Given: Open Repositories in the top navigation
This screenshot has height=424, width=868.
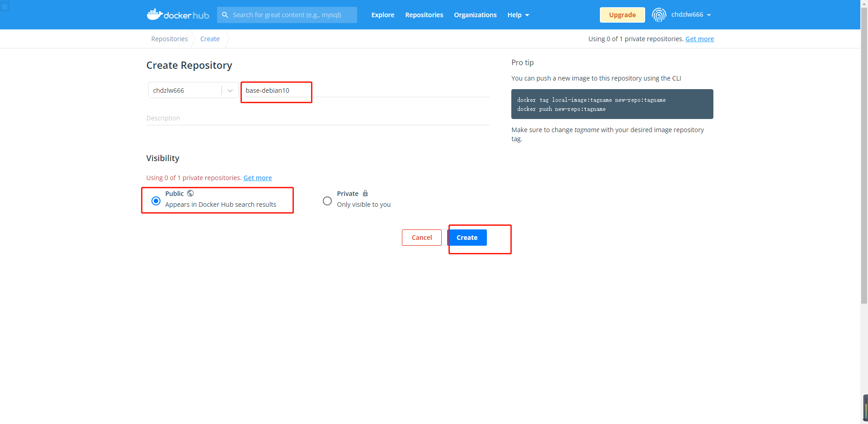Looking at the screenshot, I should coord(424,15).
